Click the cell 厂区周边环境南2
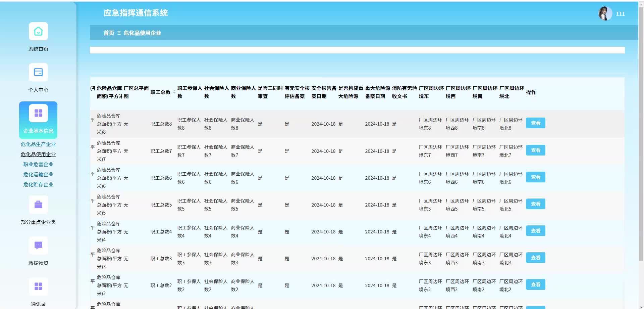The width and height of the screenshot is (644, 309). point(484,285)
